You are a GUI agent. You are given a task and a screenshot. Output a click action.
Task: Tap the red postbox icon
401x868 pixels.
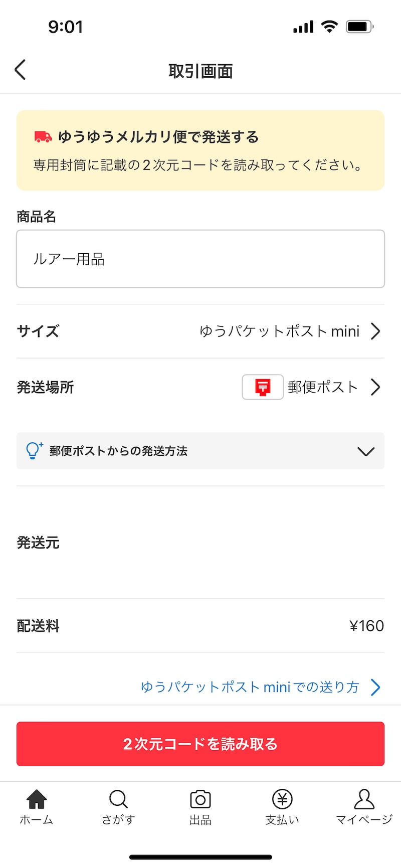coord(263,387)
